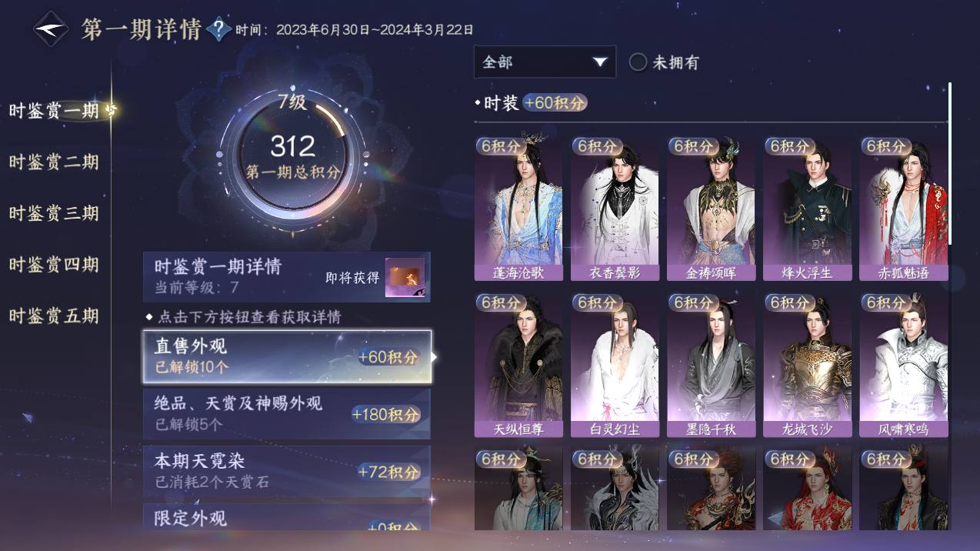Open 本期天霓染 points details

pos(287,471)
